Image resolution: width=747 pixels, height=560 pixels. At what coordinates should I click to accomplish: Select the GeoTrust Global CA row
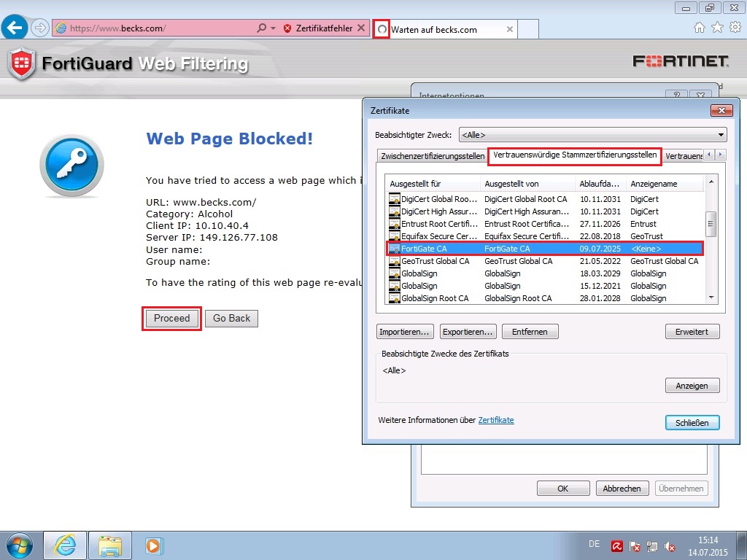[544, 261]
